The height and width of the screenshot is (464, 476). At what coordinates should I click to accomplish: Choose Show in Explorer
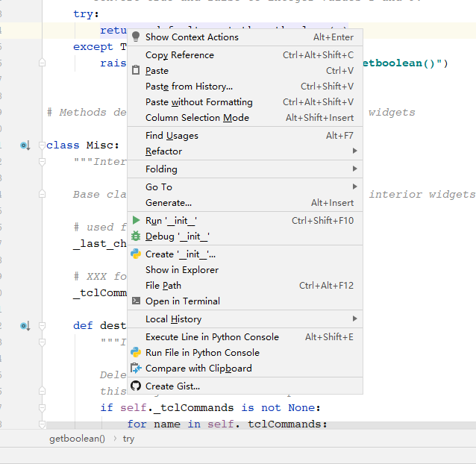pyautogui.click(x=245, y=270)
